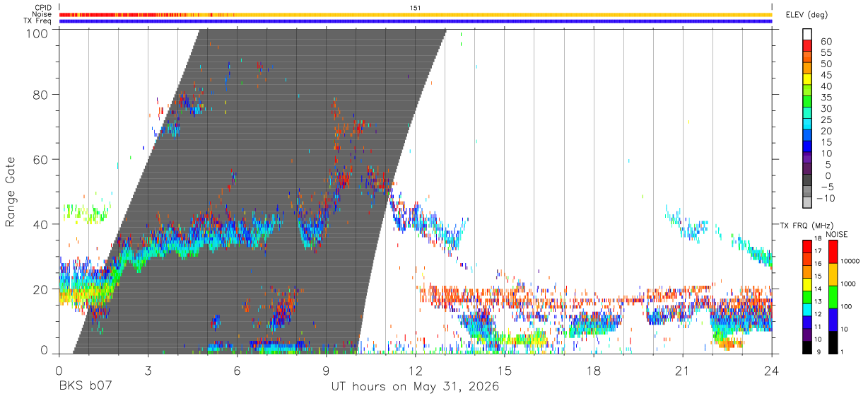Viewport: 868px width, 401px height.
Task: Click range gate tick label 60
Action: pyautogui.click(x=42, y=159)
